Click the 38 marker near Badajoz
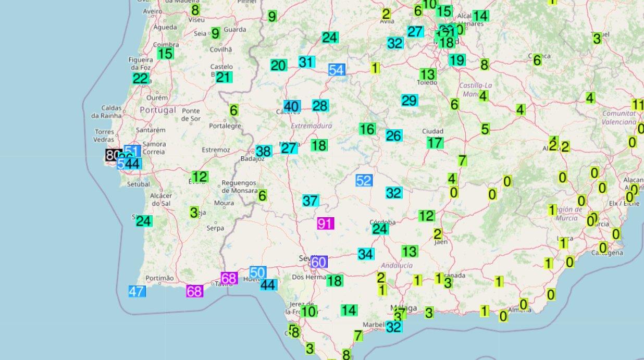 coord(264,152)
